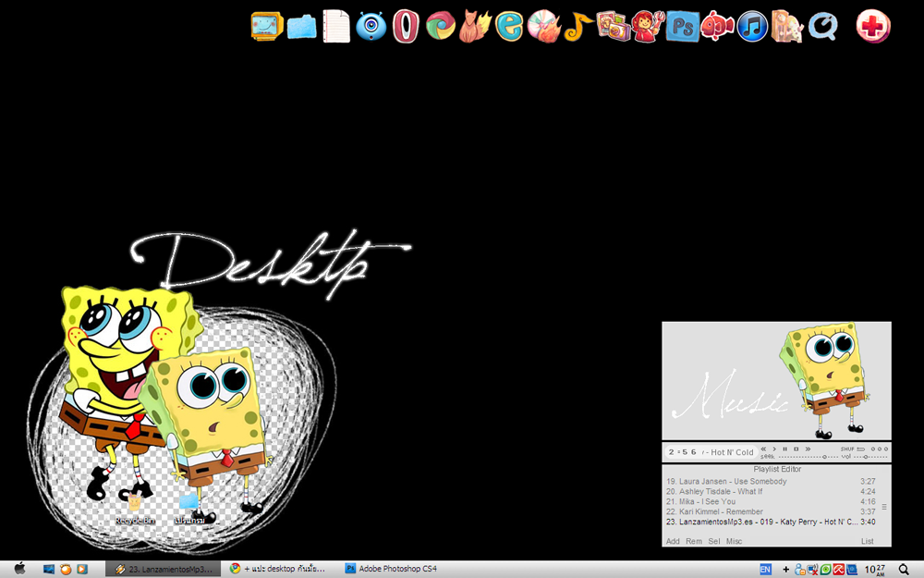The image size is (924, 578).
Task: Expand hidden tray icons with plus button
Action: coord(786,569)
